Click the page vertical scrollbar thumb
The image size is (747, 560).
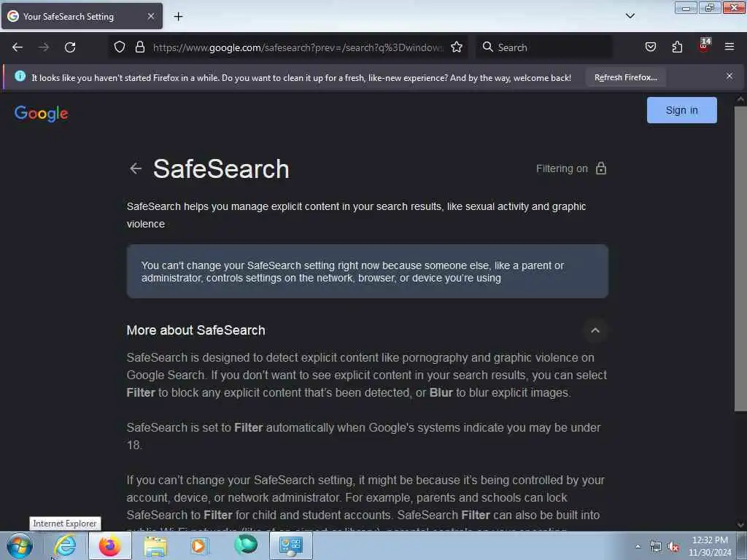click(740, 260)
